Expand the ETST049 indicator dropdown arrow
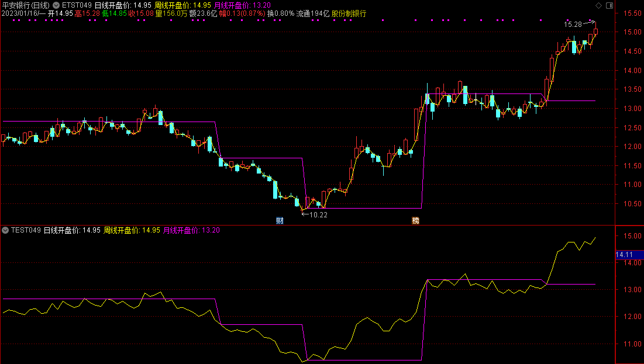The height and width of the screenshot is (364, 644). [56, 5]
